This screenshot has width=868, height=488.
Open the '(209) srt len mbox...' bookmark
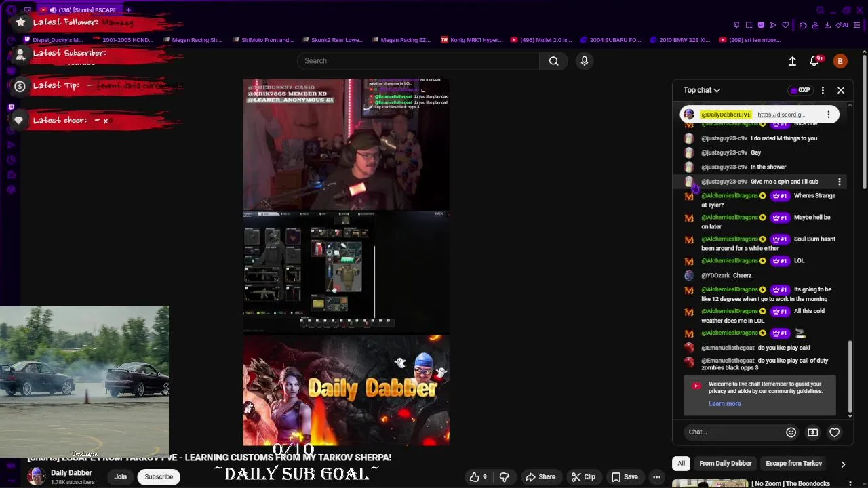click(749, 40)
